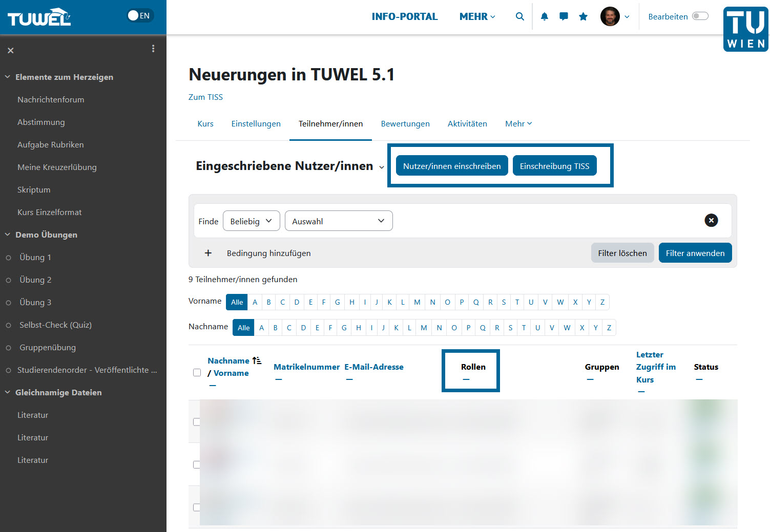Close sidebar with the X icon

pyautogui.click(x=10, y=50)
